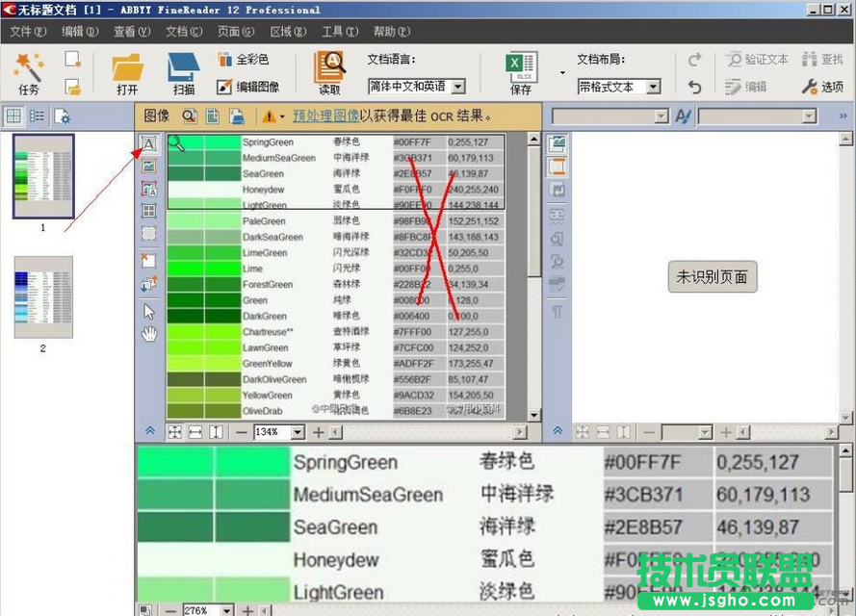
Task: Click the delete area eraser icon
Action: point(148,260)
